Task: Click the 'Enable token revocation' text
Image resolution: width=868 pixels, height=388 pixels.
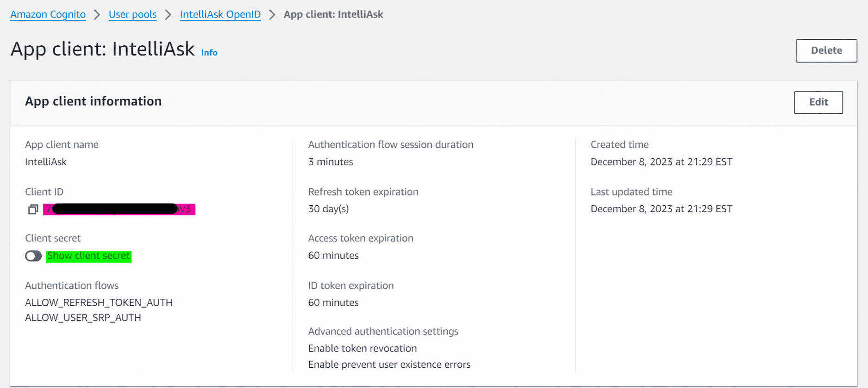Action: [x=362, y=348]
